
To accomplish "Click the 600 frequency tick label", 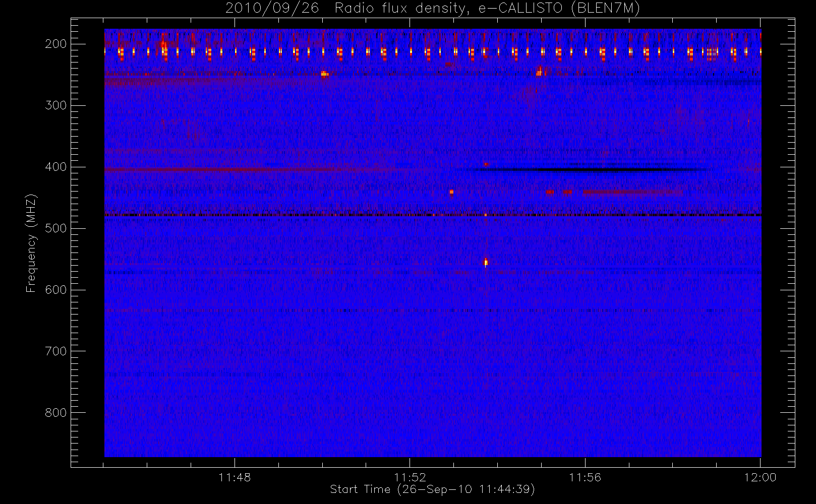I will click(56, 290).
